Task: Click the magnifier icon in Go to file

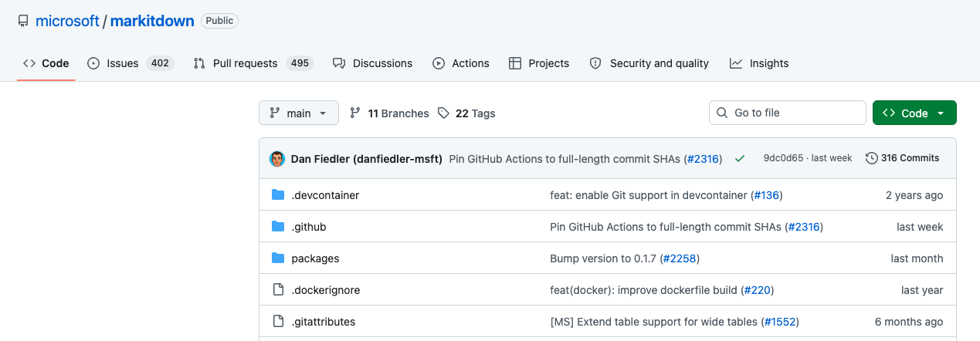Action: point(722,113)
